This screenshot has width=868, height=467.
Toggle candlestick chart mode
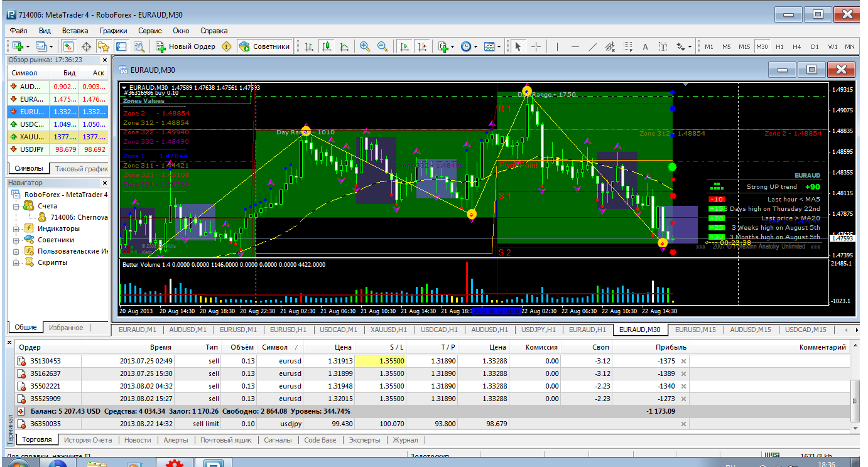(326, 46)
